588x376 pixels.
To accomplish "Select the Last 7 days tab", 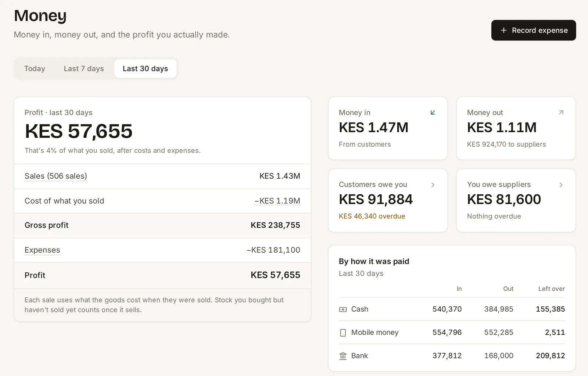I will click(84, 69).
